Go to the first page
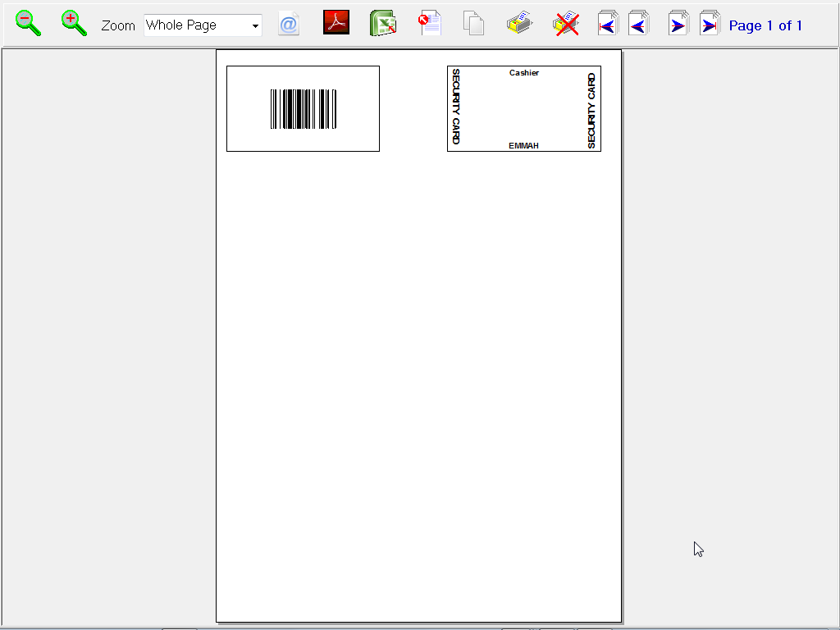This screenshot has width=840, height=630. point(608,25)
